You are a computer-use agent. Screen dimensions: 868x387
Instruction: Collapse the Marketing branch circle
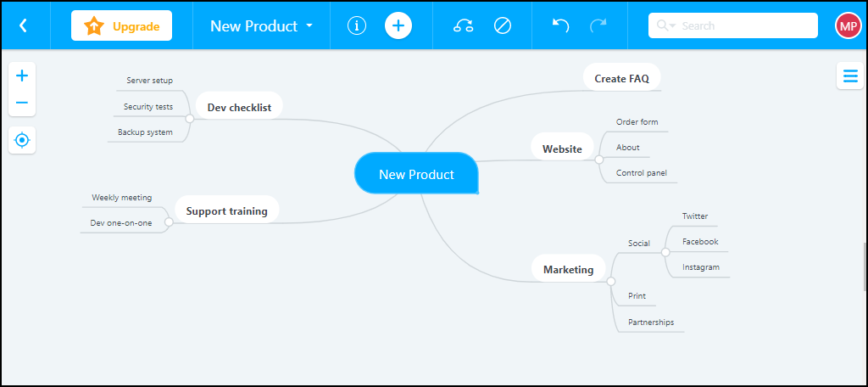click(611, 282)
